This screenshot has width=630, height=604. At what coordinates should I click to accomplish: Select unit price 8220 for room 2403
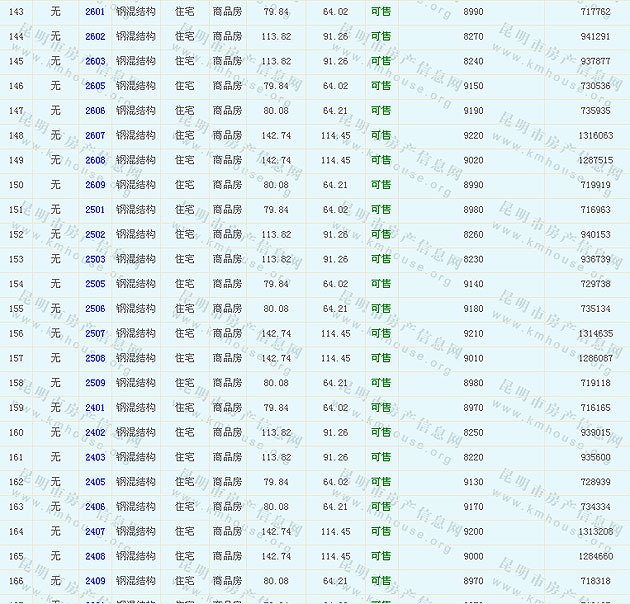(473, 457)
